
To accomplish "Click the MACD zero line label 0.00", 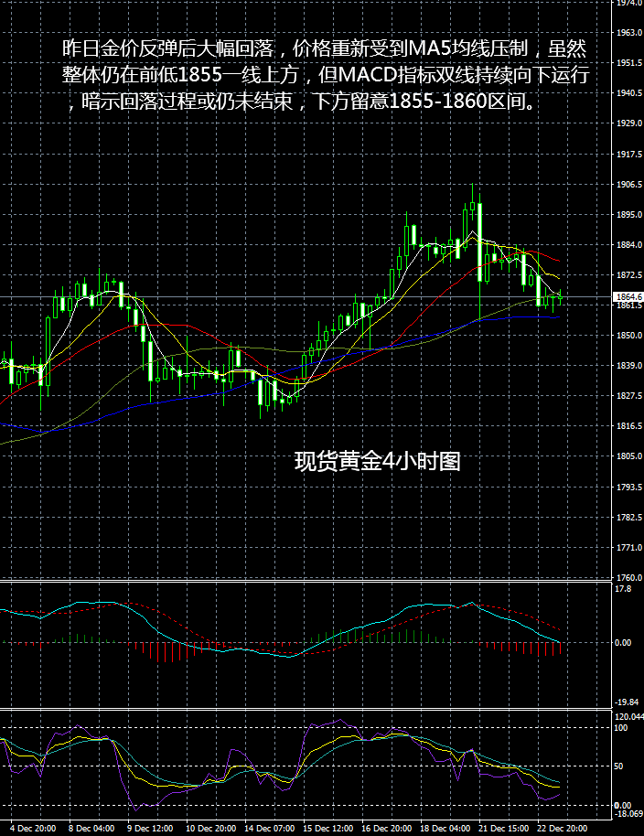I will (x=623, y=642).
